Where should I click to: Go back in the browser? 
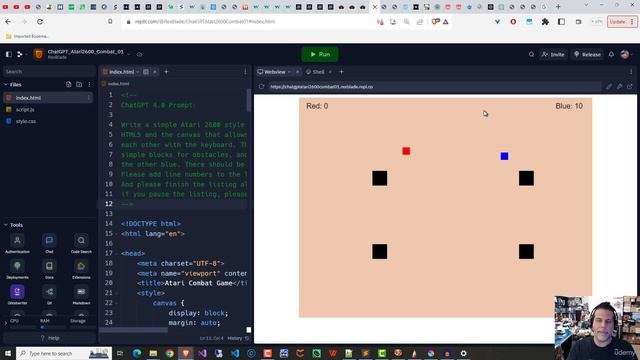8,22
